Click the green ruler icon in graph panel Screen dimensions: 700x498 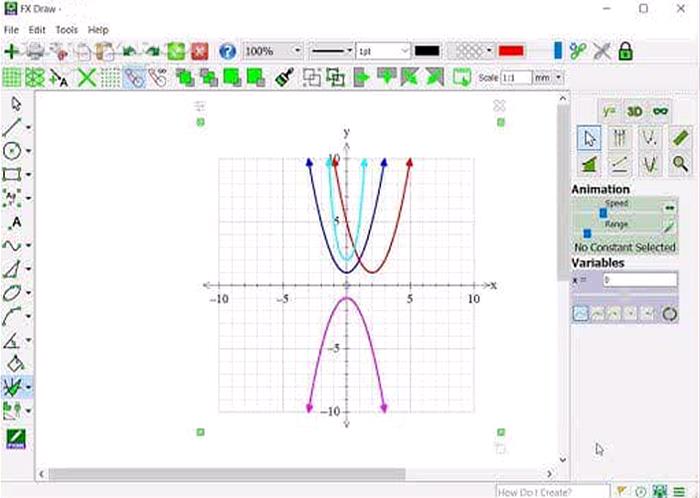680,138
